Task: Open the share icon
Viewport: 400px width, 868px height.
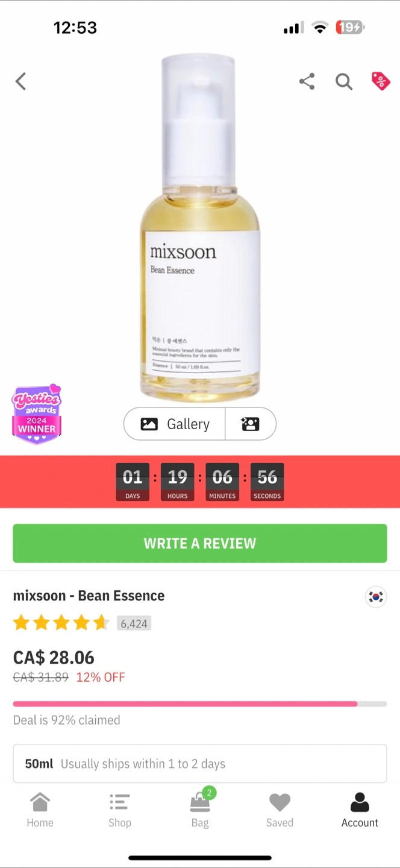Action: (307, 81)
